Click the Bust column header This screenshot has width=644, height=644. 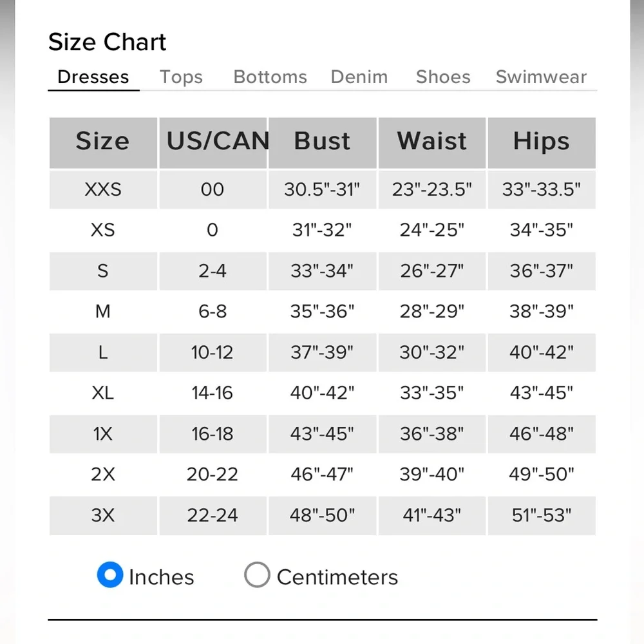tap(323, 142)
